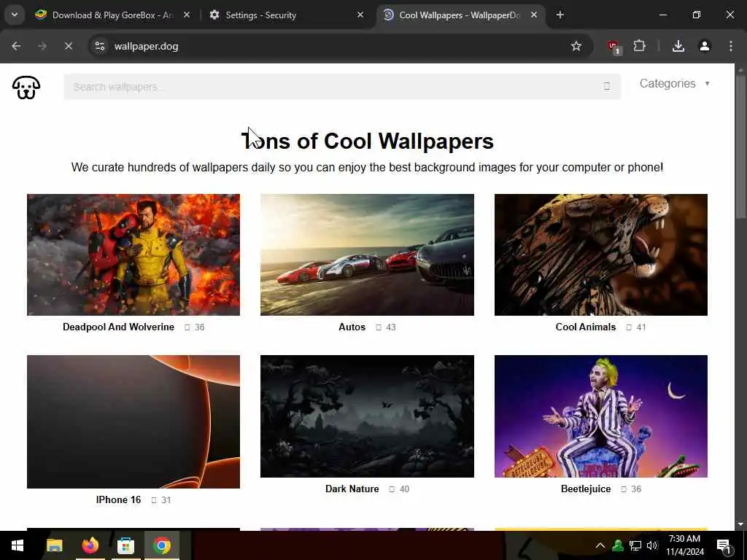747x560 pixels.
Task: Open the Chrome profile icon
Action: click(705, 46)
